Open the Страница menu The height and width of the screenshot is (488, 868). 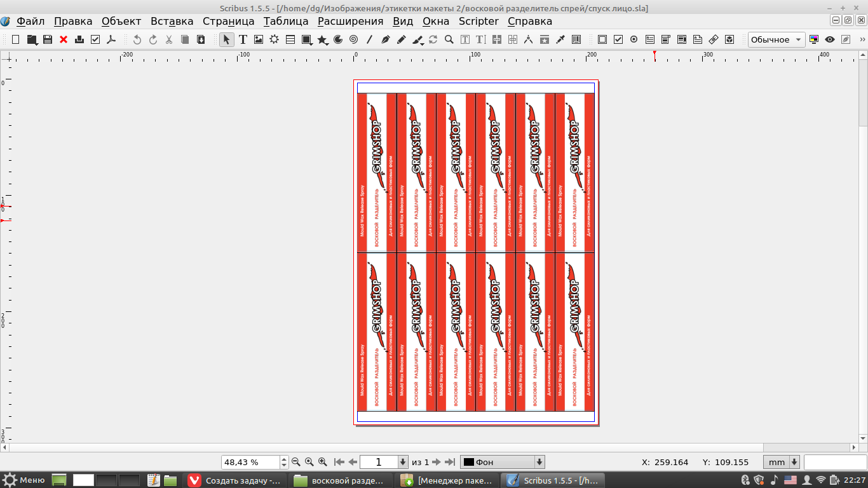click(x=228, y=21)
